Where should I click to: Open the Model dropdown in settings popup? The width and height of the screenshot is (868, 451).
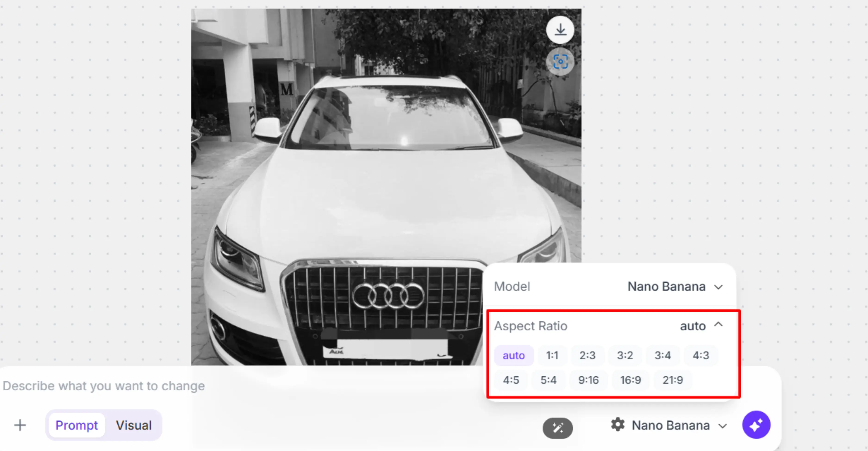[675, 286]
